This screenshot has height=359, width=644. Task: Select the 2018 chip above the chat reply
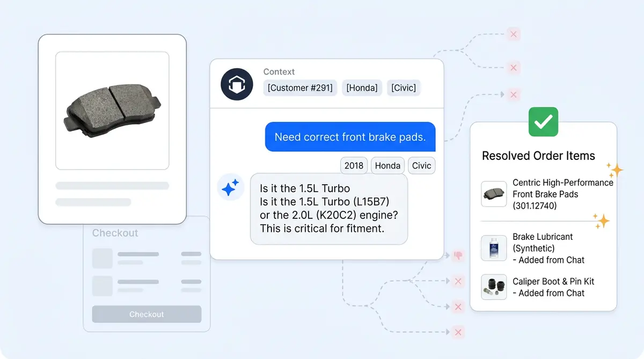tap(354, 165)
